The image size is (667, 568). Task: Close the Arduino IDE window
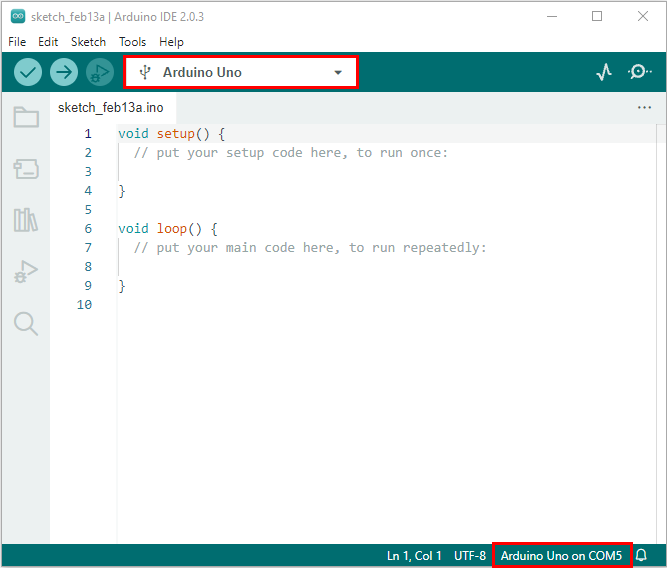click(643, 16)
